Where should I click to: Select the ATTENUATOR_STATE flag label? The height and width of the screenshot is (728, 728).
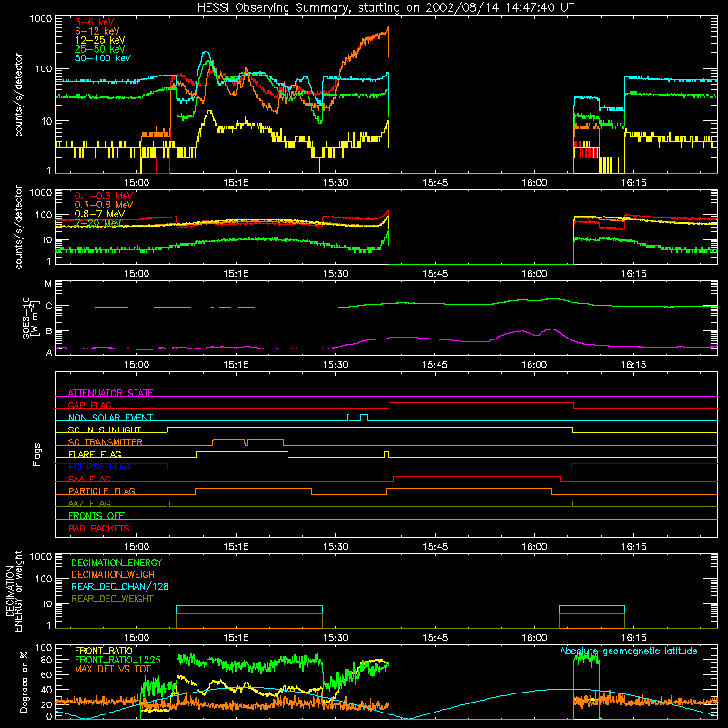point(110,393)
